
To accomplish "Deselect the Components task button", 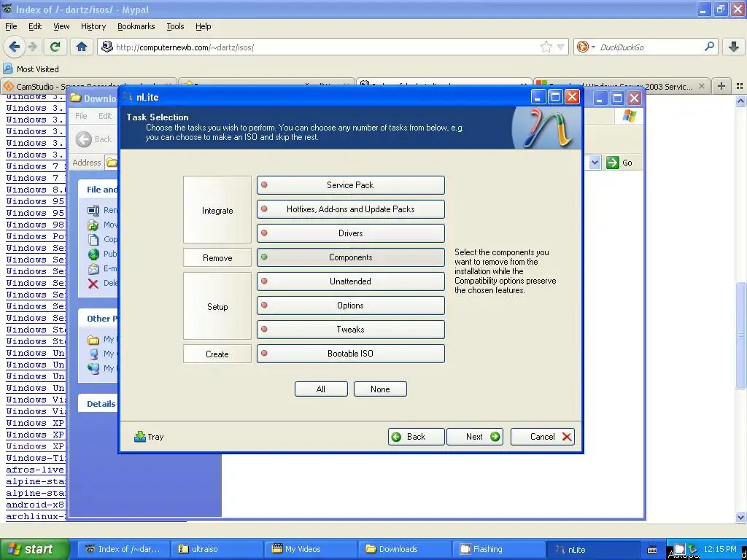I will [x=351, y=257].
